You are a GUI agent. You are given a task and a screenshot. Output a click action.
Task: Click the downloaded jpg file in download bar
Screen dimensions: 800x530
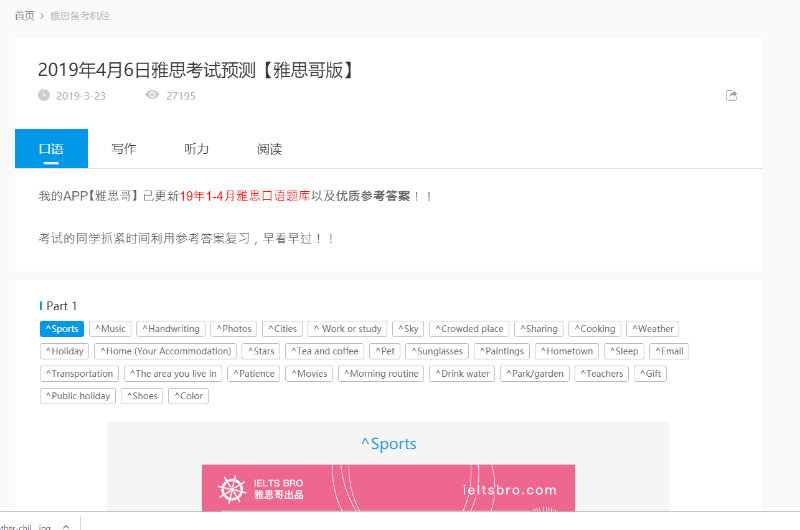click(x=26, y=526)
